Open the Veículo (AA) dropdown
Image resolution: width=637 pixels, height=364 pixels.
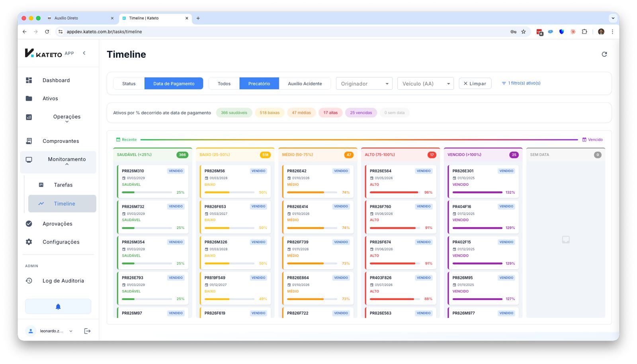point(425,84)
